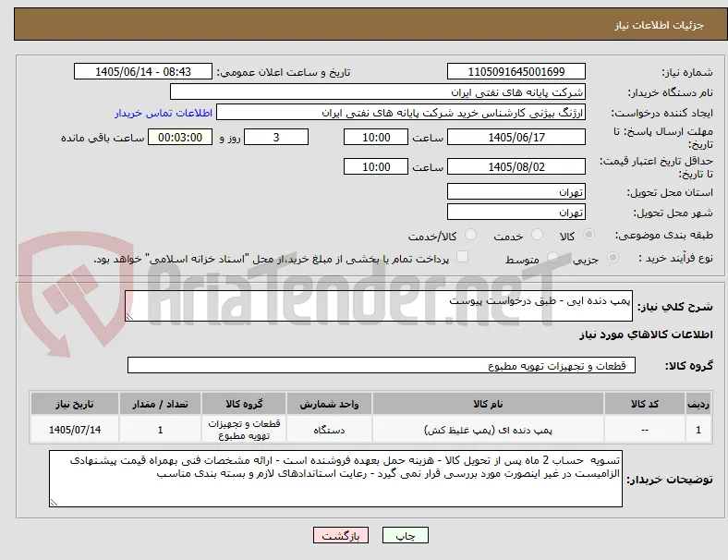Toggle the اسناد خزانه اسلامی payment checkbox
728x560 pixels.
[x=463, y=257]
